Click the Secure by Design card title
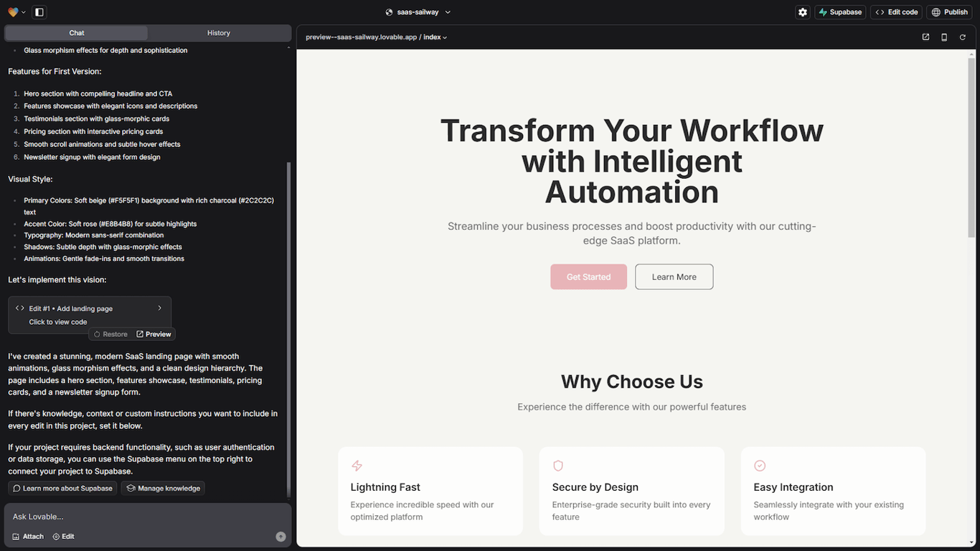This screenshot has width=980, height=551. 595,487
